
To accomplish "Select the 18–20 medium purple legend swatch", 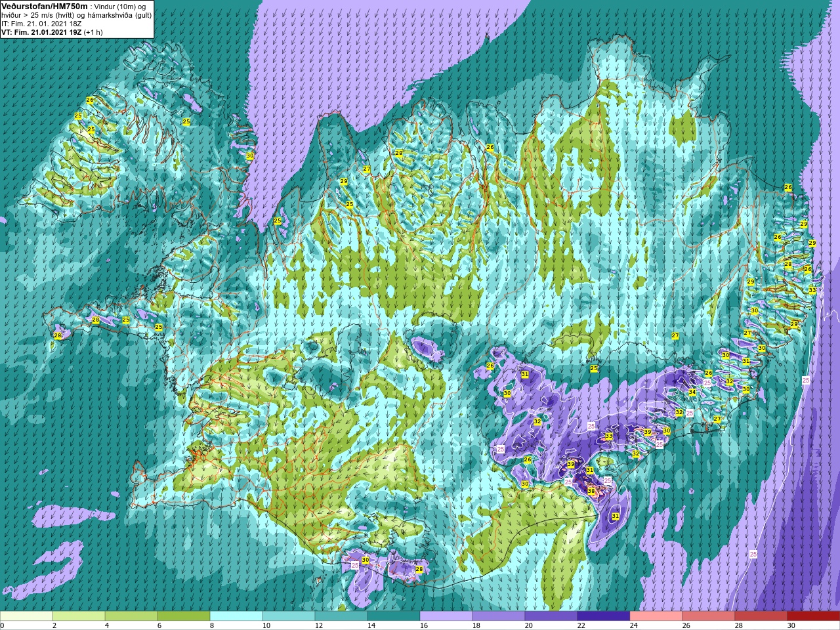I will (x=499, y=616).
